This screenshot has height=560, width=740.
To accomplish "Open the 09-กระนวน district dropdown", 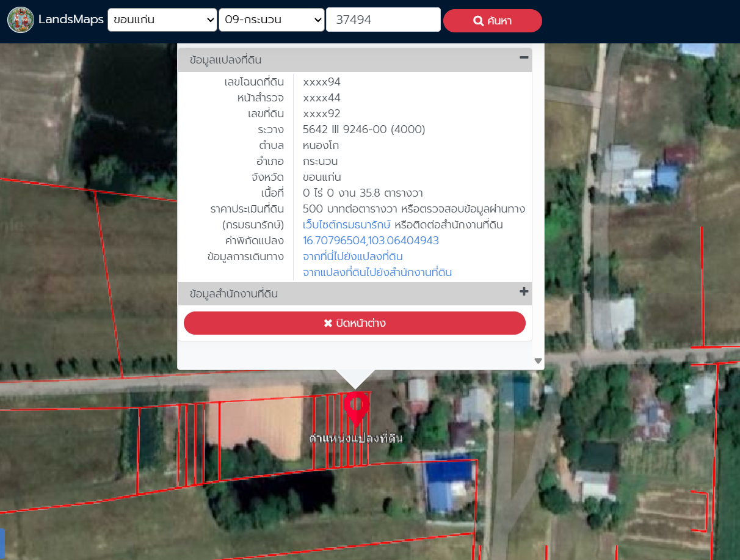I will click(x=272, y=20).
